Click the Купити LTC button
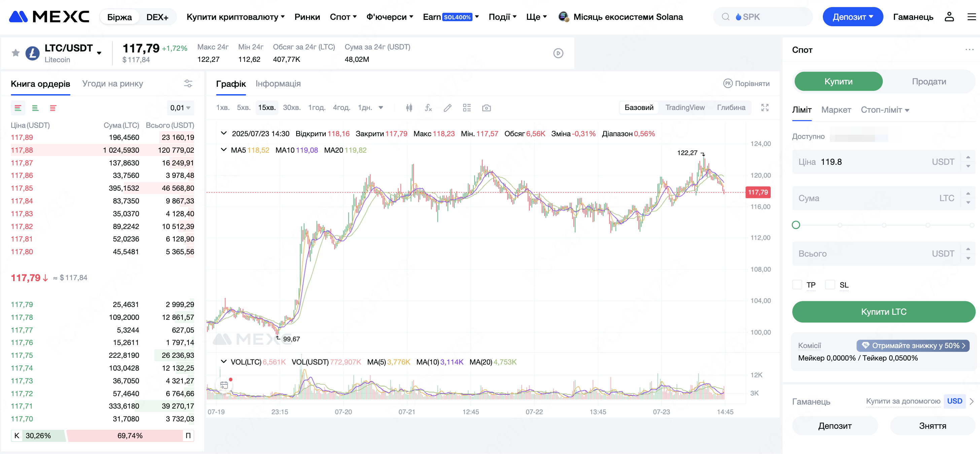 tap(883, 312)
